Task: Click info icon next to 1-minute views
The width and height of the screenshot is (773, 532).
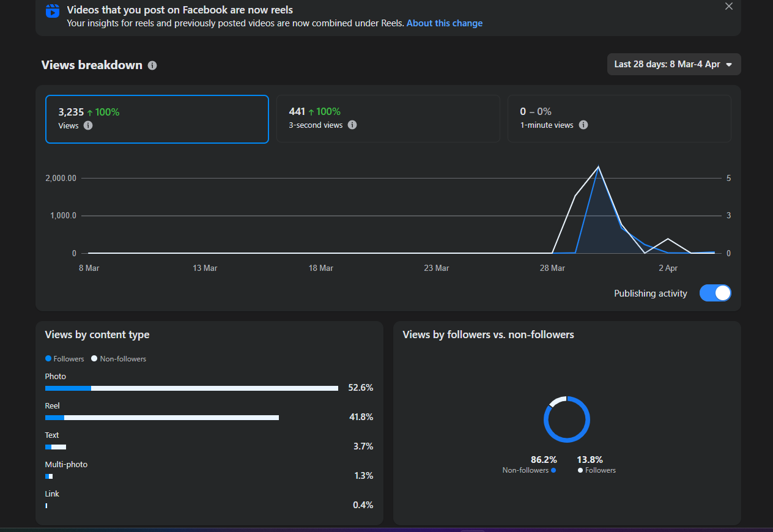Action: [x=583, y=125]
